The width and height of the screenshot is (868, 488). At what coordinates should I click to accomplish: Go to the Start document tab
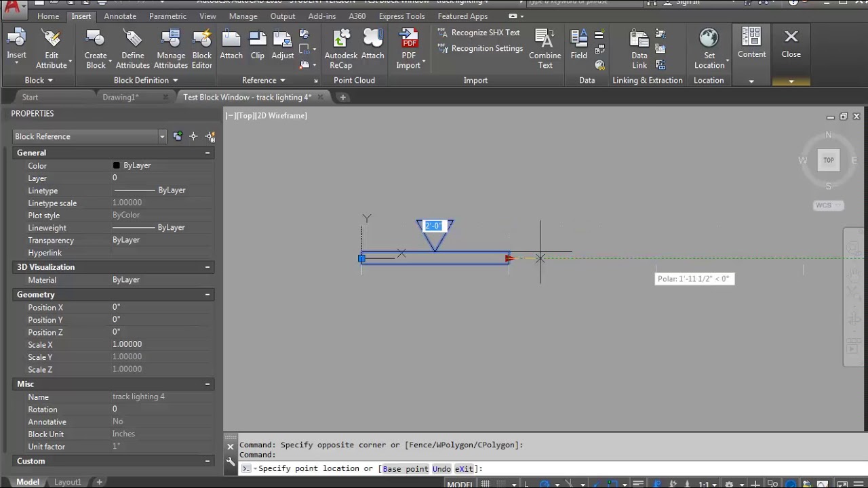[x=30, y=97]
